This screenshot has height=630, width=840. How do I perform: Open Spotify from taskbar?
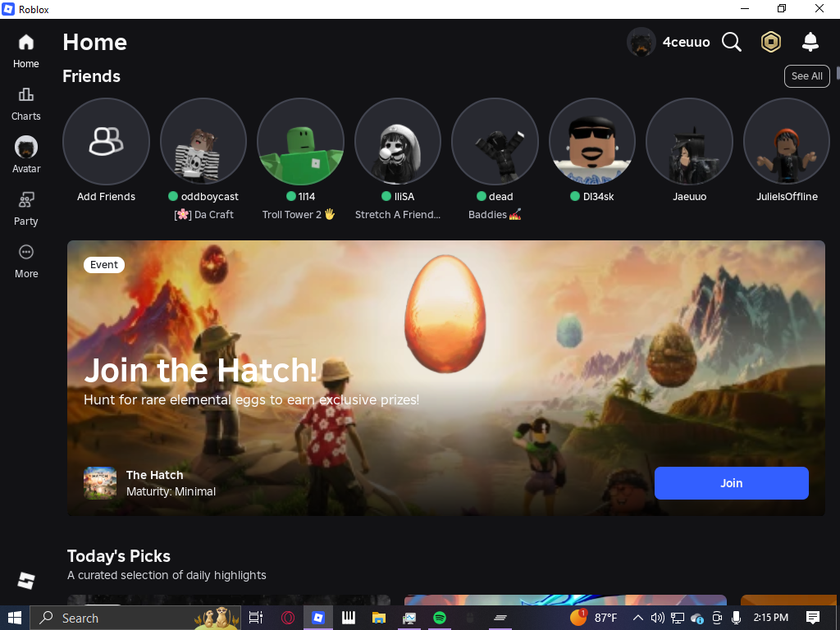pyautogui.click(x=440, y=618)
